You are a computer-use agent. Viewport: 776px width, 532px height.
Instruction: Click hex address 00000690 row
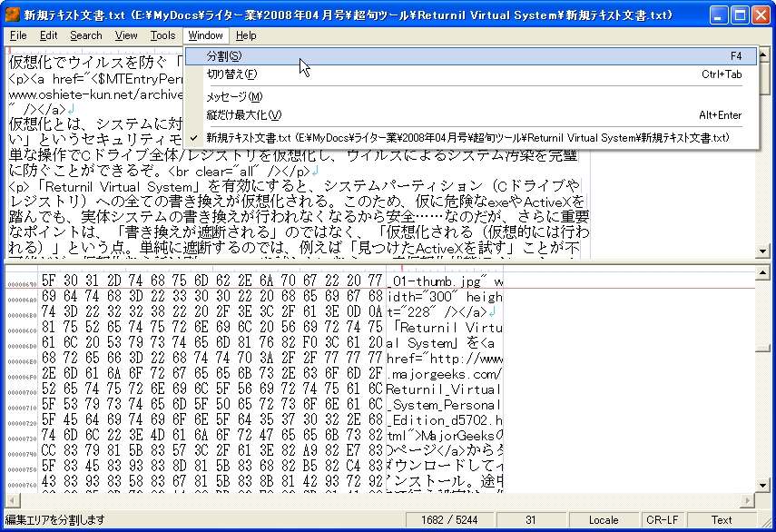(x=23, y=284)
